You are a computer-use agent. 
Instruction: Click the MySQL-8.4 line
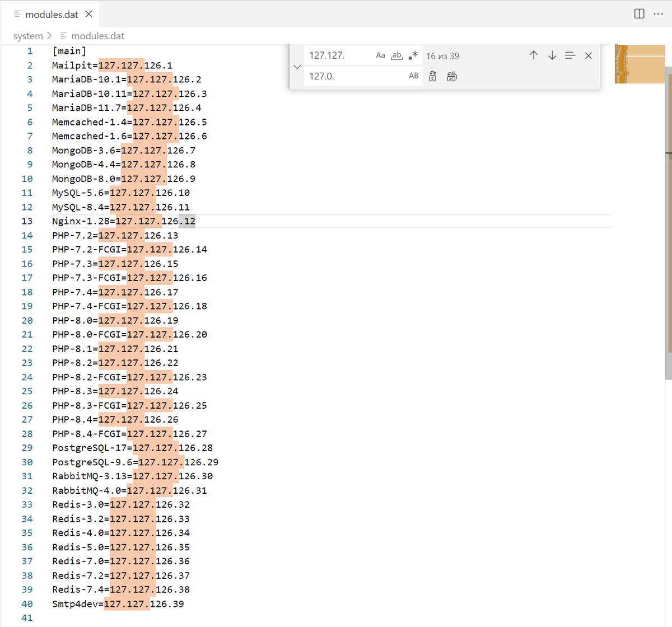(x=121, y=207)
